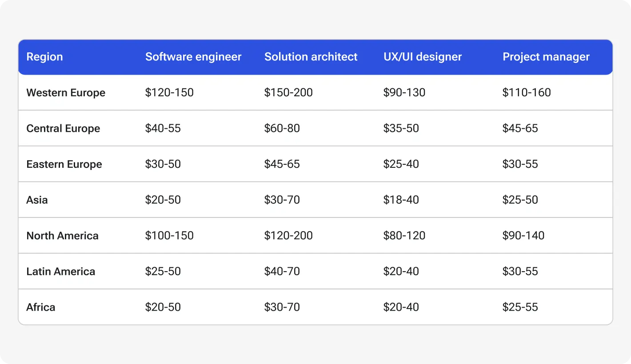631x364 pixels.
Task: Select the Western Europe row label
Action: pos(66,92)
